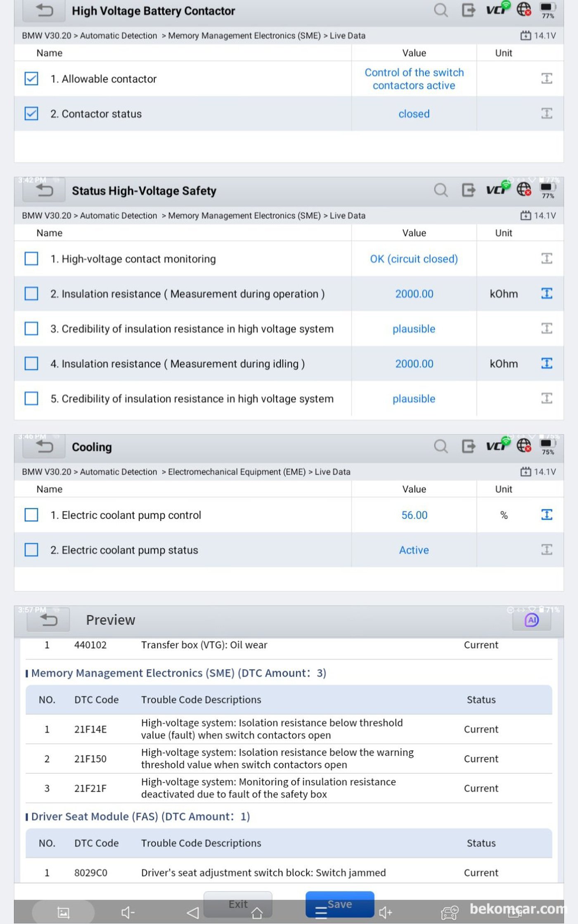The image size is (578, 924).
Task: Tick Electric coolant pump control checkbox
Action: [31, 515]
